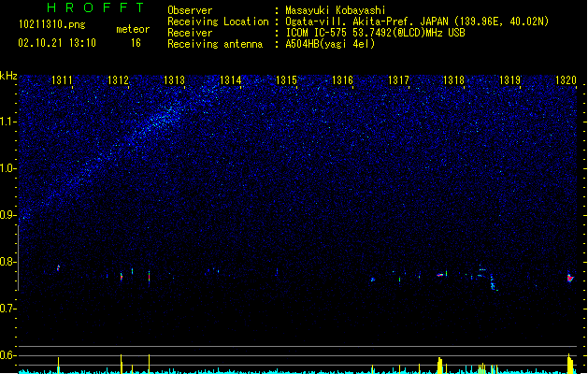This screenshot has width=588, height=374.
Task: Click the meteor count 16
Action: tap(136, 43)
